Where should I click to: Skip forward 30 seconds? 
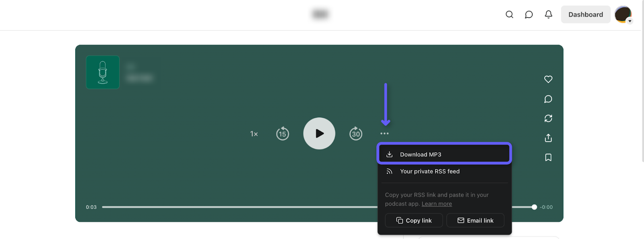[356, 134]
